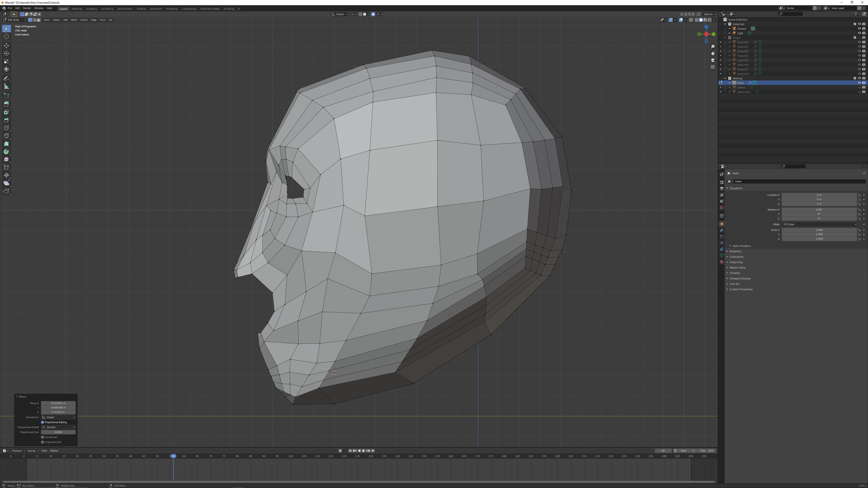Switch to vertex select mode
This screenshot has height=488, width=868.
tap(30, 20)
